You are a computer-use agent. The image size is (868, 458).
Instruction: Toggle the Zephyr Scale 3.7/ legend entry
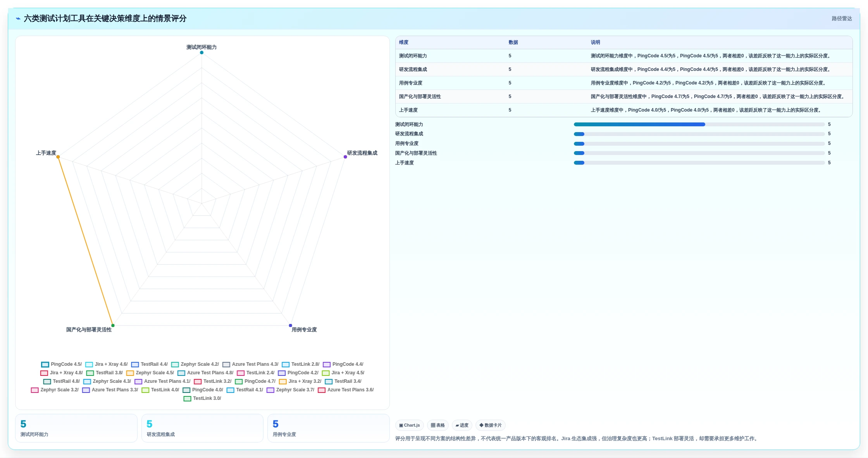tap(291, 390)
